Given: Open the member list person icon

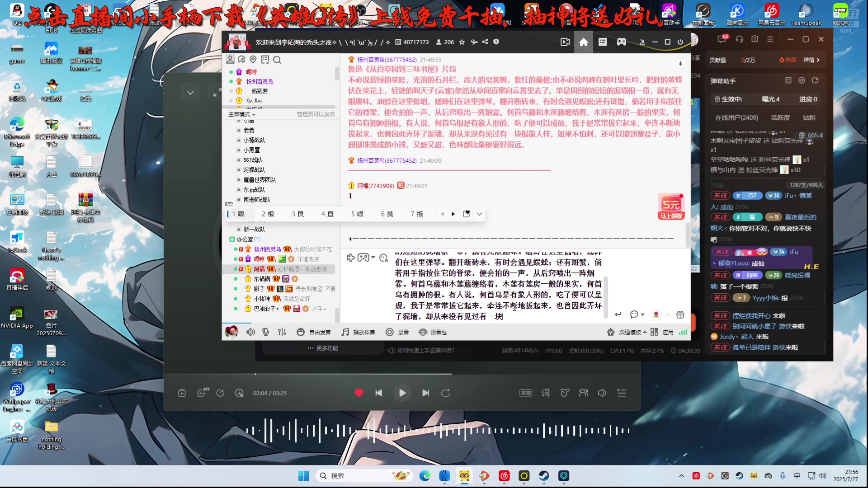Looking at the screenshot, I should (x=230, y=59).
